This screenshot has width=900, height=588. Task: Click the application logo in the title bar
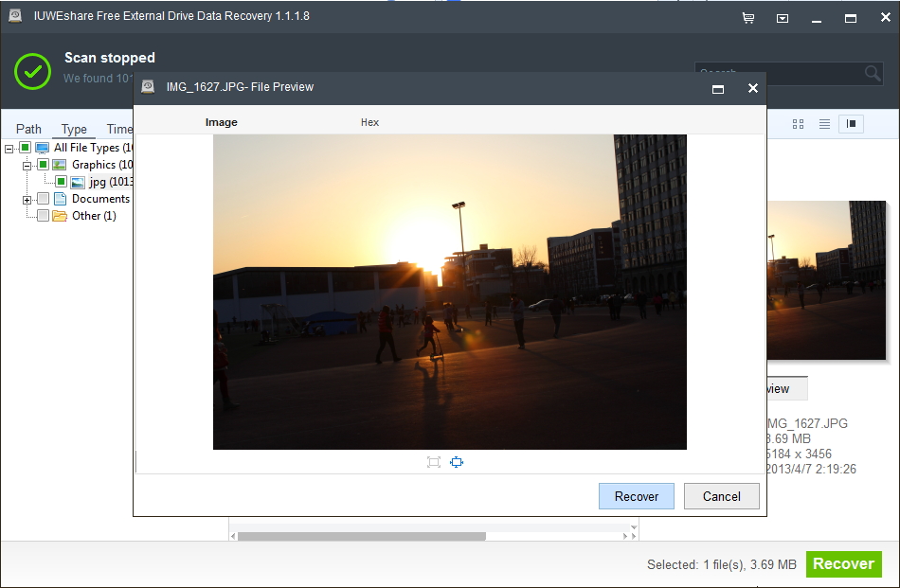pos(15,16)
